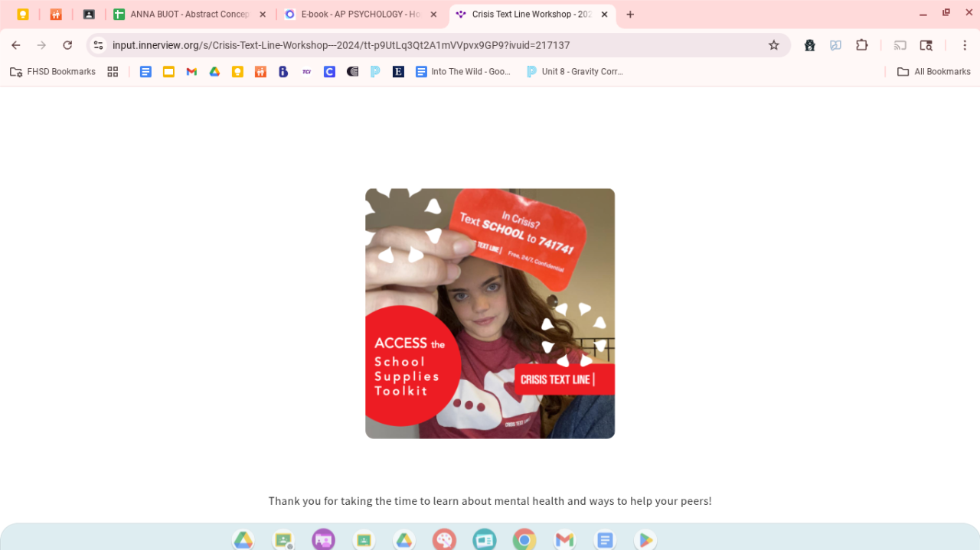Open the Gmail bookmark in bookmarks bar

(x=191, y=72)
